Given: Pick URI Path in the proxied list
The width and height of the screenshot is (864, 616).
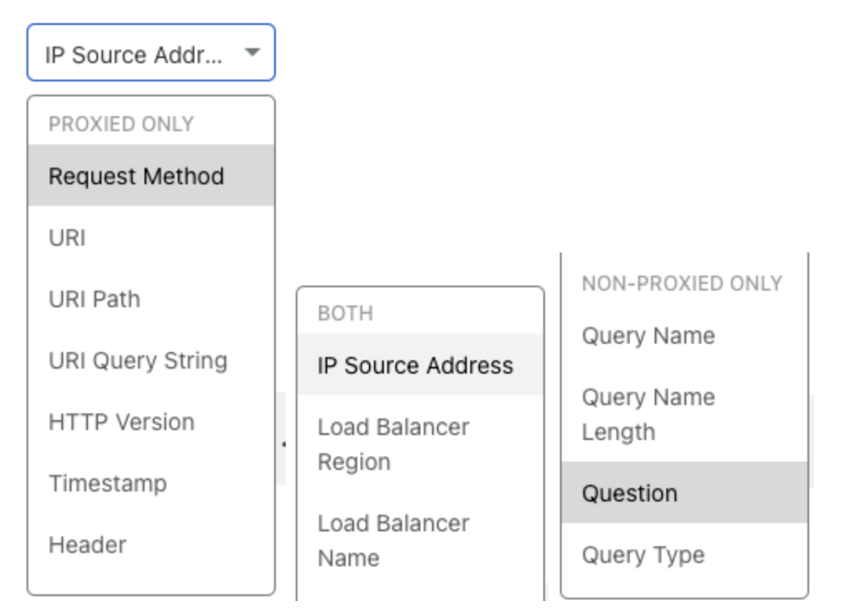Looking at the screenshot, I should point(95,300).
